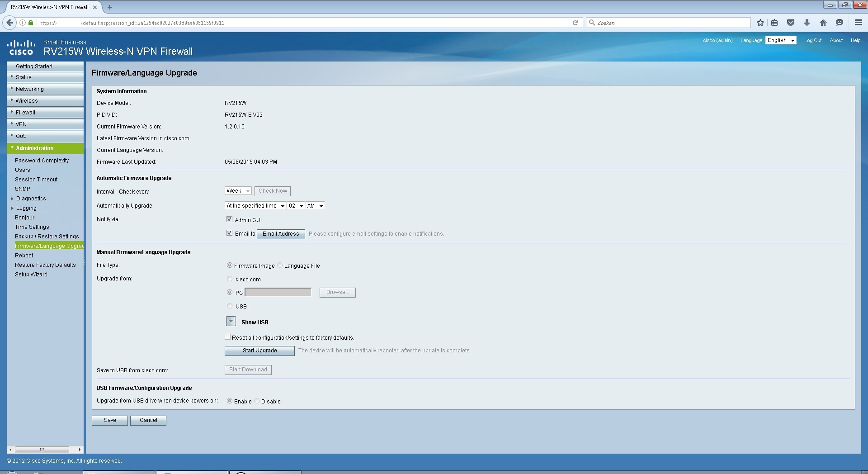Image resolution: width=868 pixels, height=474 pixels.
Task: Click the Cancel button
Action: pos(148,420)
